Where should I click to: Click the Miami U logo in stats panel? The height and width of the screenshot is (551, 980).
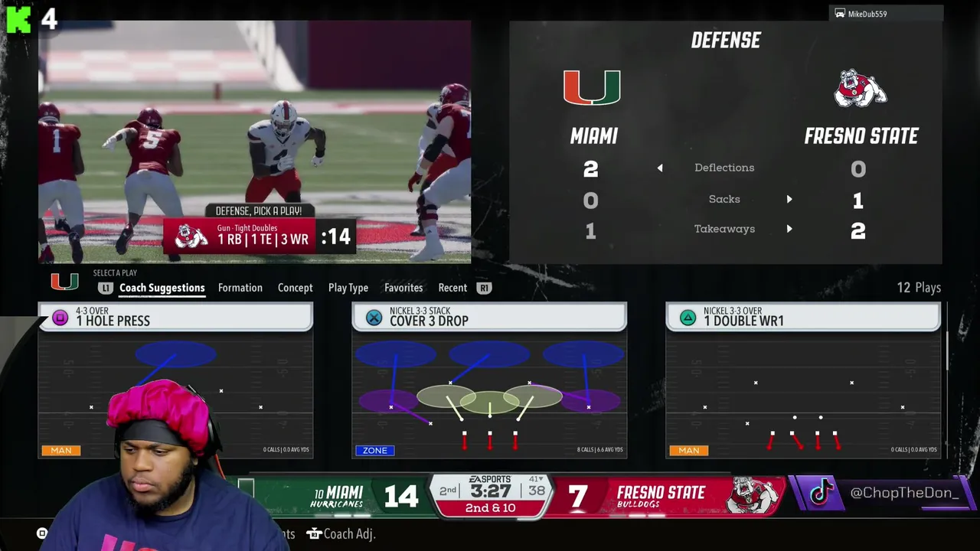[592, 87]
